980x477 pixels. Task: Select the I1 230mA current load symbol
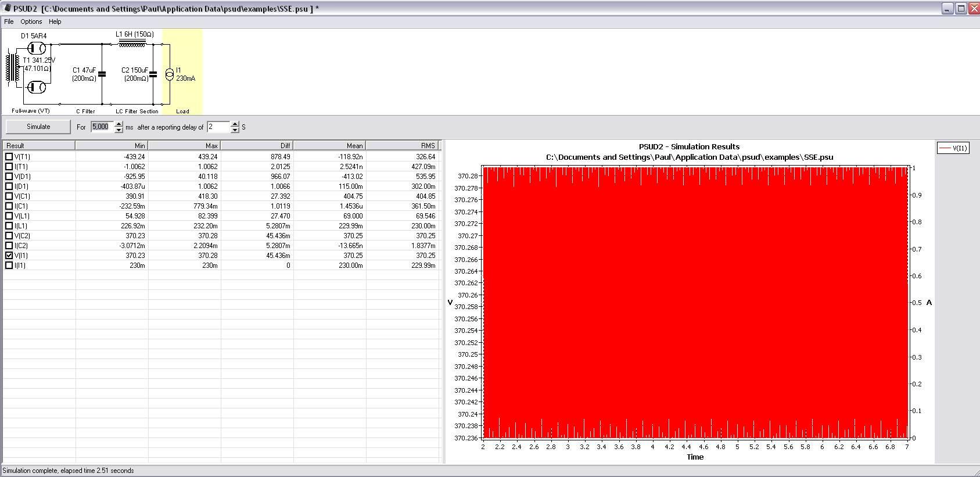click(169, 74)
